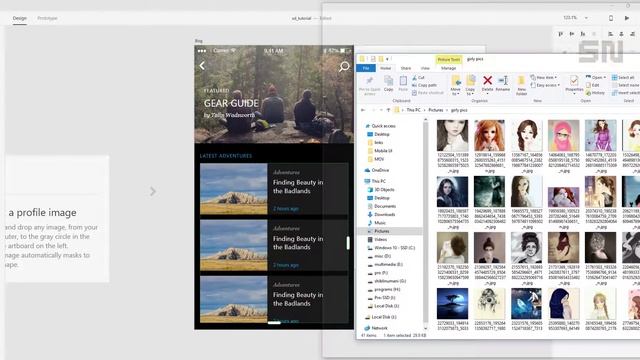Open the recent locations arrow by the address bar

coord(381,110)
